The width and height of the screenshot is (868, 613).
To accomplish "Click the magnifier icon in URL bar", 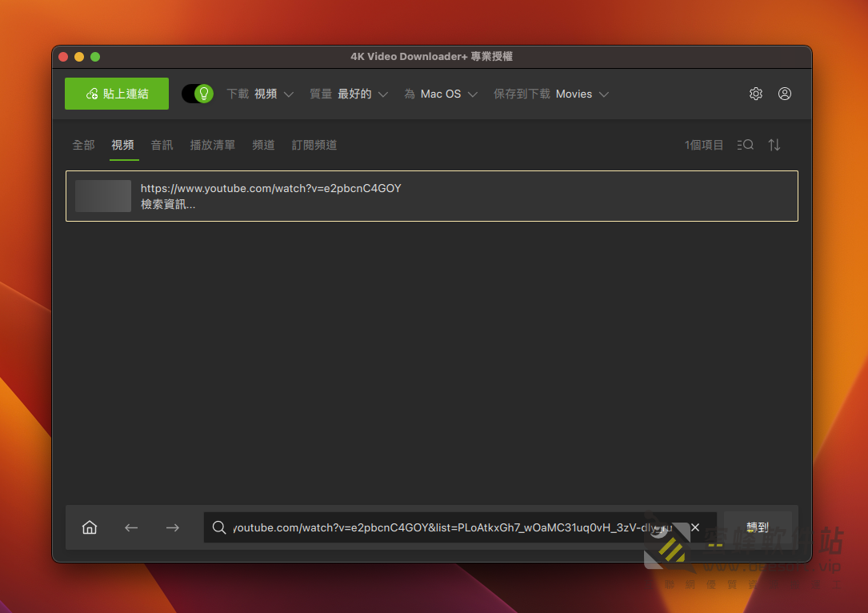I will click(219, 527).
